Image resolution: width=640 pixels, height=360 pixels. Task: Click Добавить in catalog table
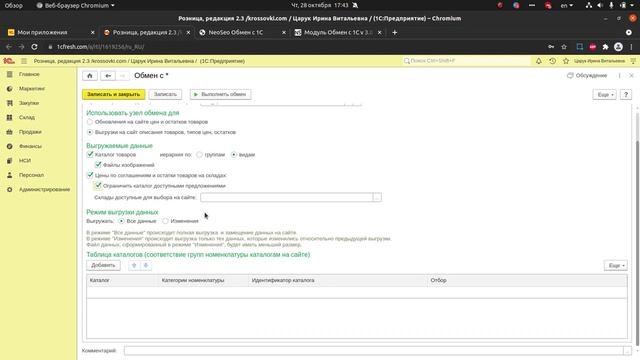click(x=103, y=265)
